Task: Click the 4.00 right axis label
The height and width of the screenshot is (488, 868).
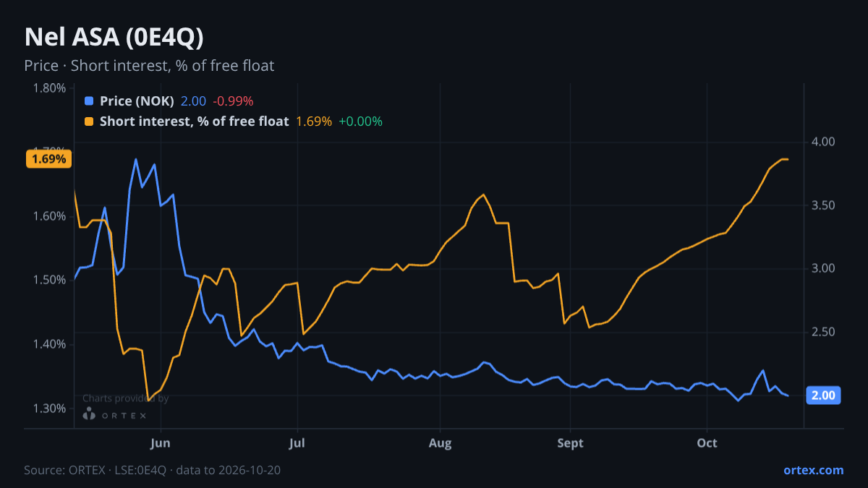Action: click(x=823, y=142)
